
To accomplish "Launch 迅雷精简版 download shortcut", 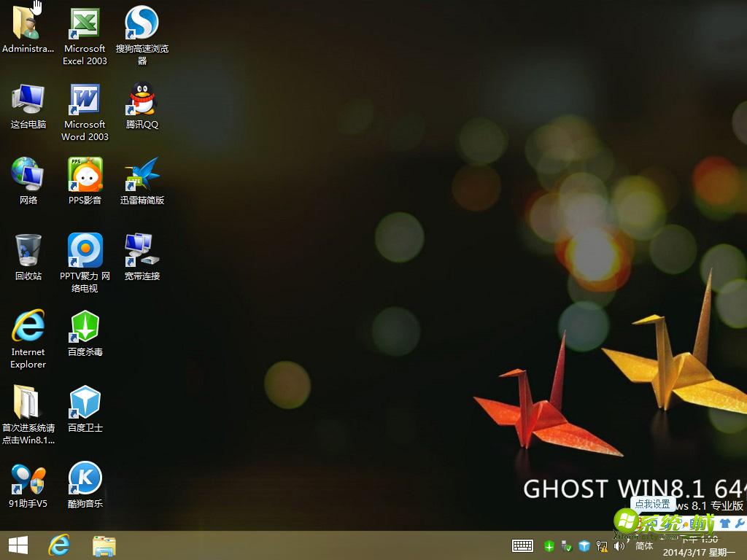I will [142, 176].
